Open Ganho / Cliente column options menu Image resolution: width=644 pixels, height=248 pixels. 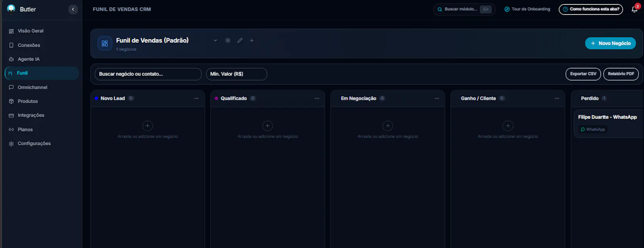click(x=557, y=98)
